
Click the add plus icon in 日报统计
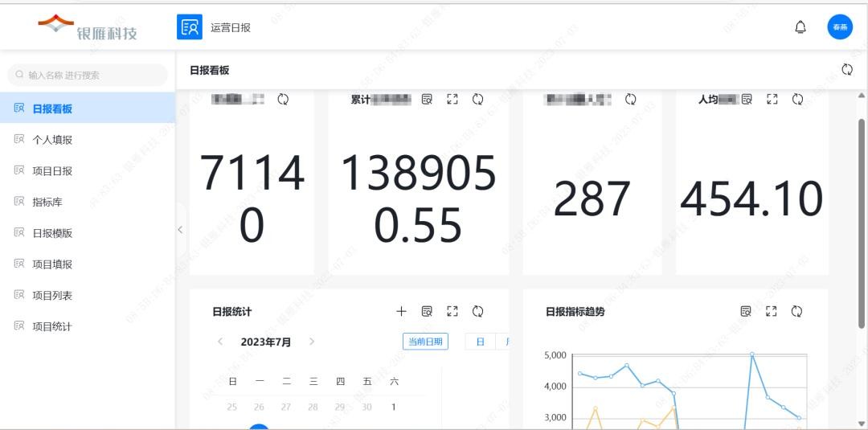402,311
